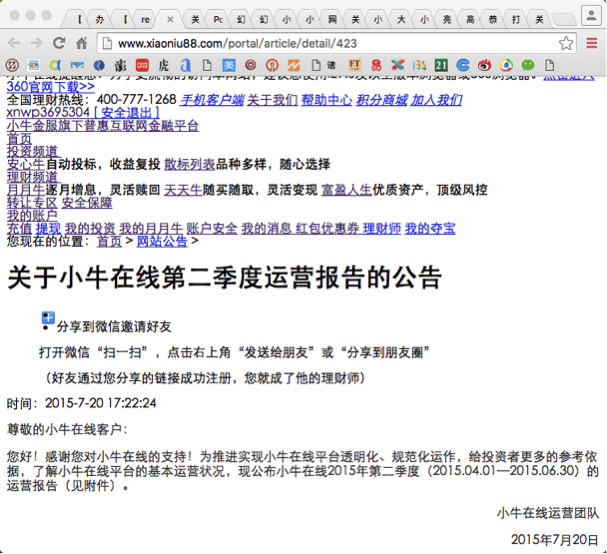
Task: Switch to the 亮 tab
Action: 447,19
